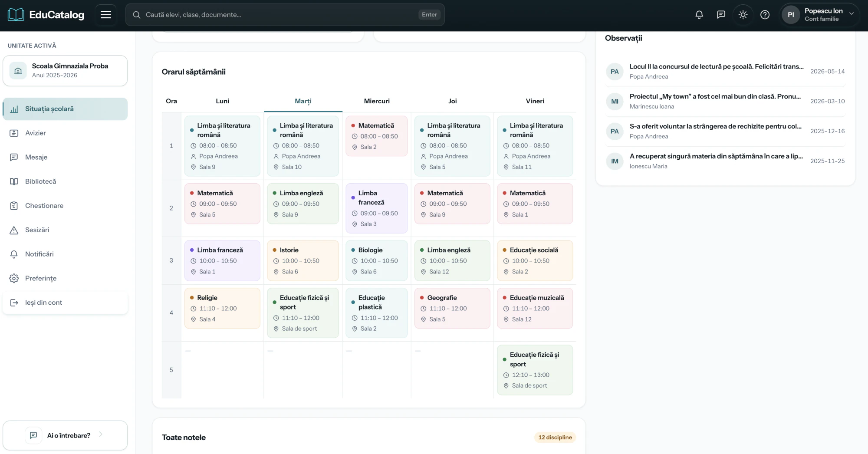Open Situația școlară in the sidebar

65,109
